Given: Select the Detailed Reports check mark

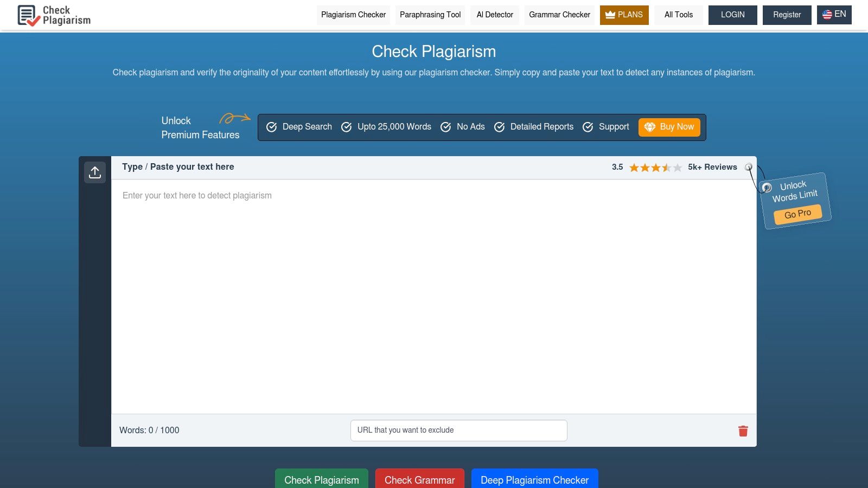Looking at the screenshot, I should [x=499, y=127].
